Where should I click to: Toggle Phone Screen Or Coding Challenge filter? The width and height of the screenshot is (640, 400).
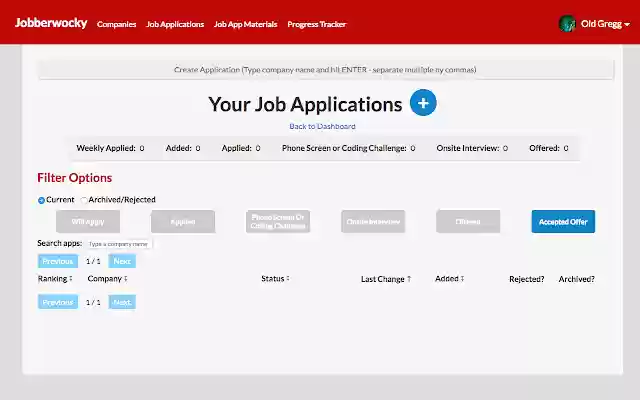[278, 222]
